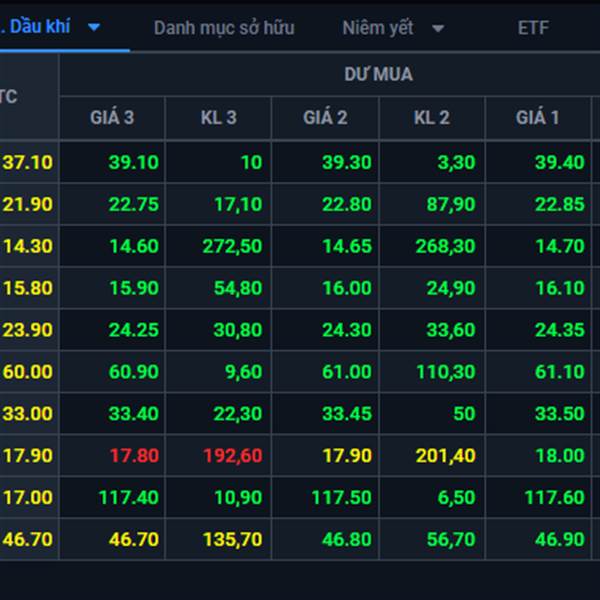Open the Danh mục sở hữu tab
This screenshot has height=600, width=600.
(x=224, y=28)
